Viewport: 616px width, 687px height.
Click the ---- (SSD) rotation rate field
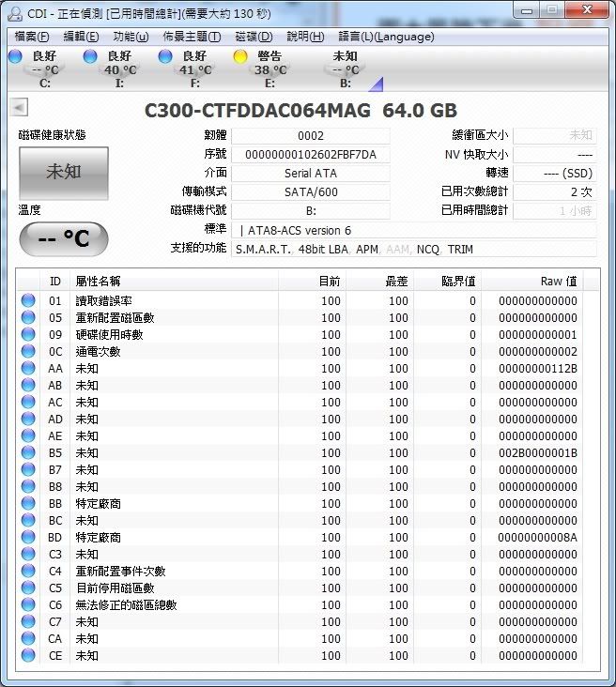point(555,174)
